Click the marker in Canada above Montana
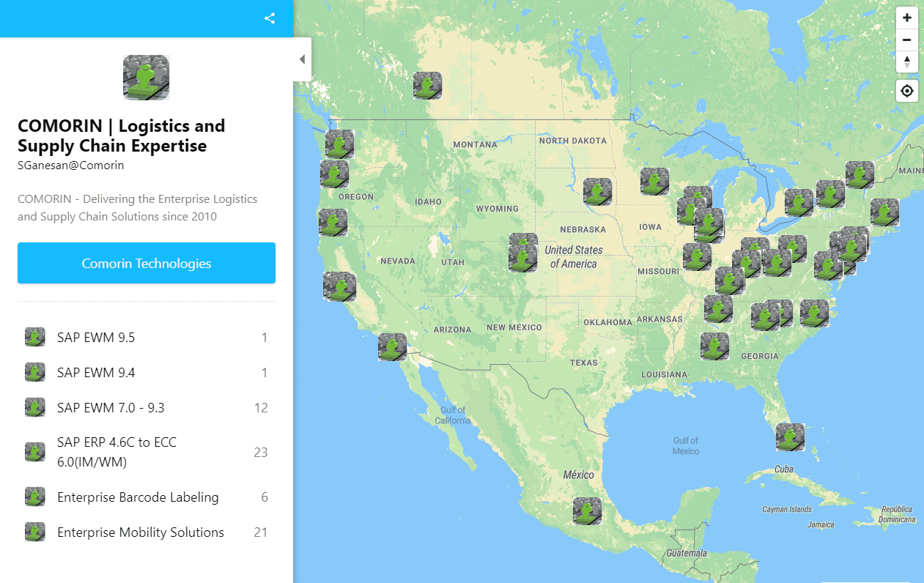Screen dimensions: 924x583 (x=427, y=86)
